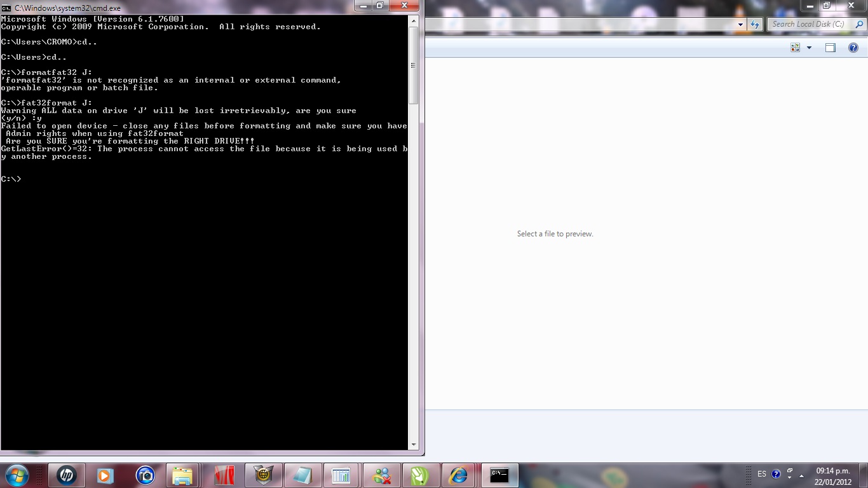
Task: Click the cmd window scroll-up arrow
Action: tap(413, 21)
